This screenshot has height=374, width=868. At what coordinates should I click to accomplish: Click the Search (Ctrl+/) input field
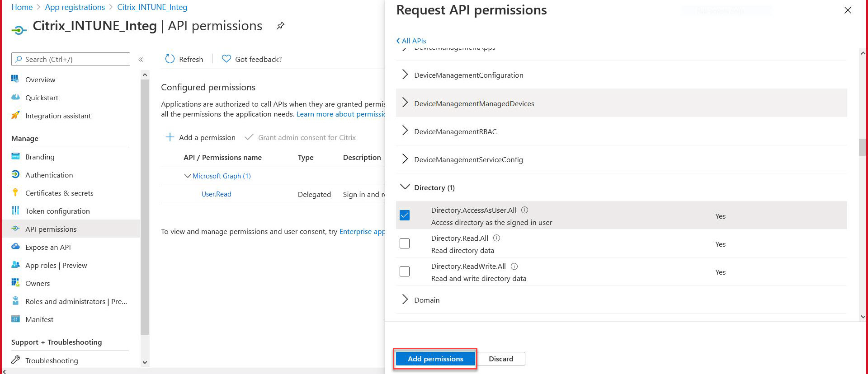(71, 59)
